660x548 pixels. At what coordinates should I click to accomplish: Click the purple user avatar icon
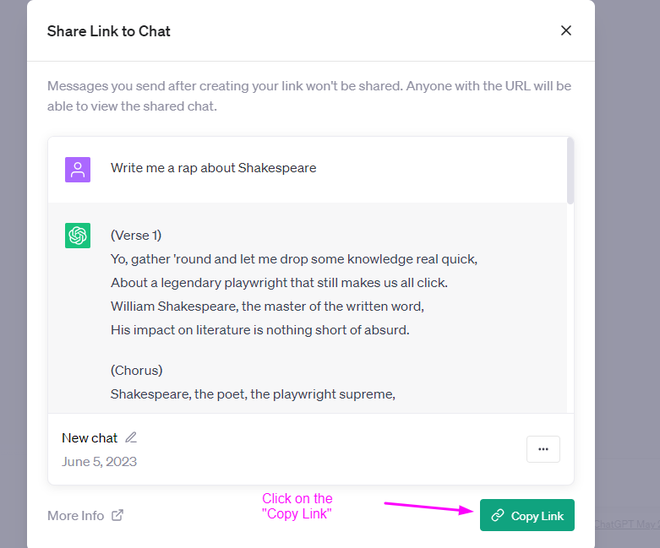[78, 169]
